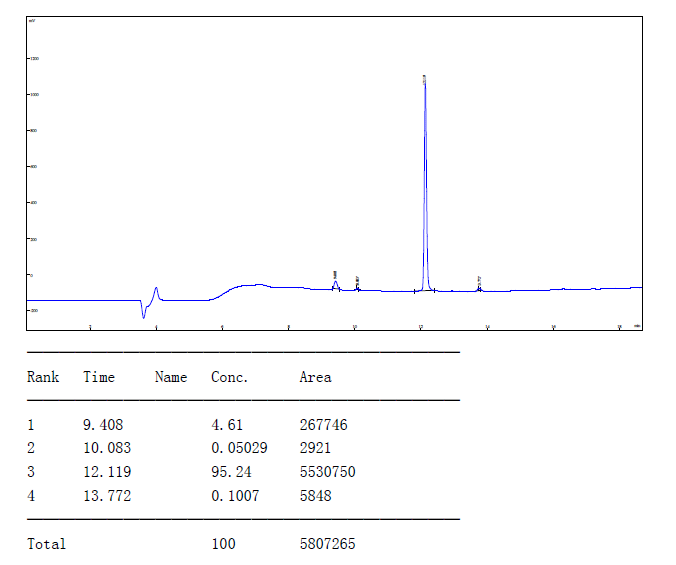Viewport: 676px width, 565px height.
Task: Click retention time value 13.772
Action: click(107, 496)
